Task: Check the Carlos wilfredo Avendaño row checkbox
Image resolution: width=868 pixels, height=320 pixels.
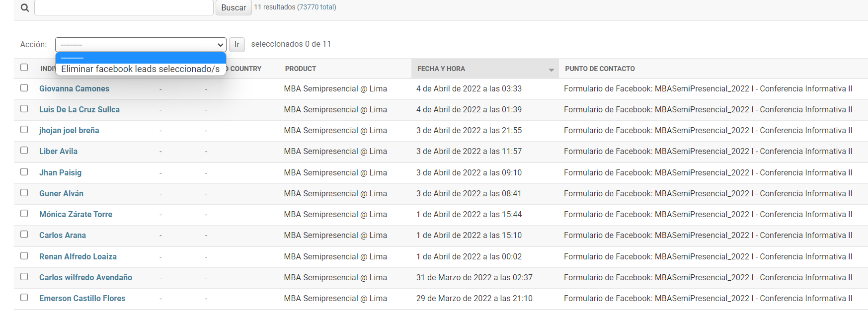Action: click(24, 276)
